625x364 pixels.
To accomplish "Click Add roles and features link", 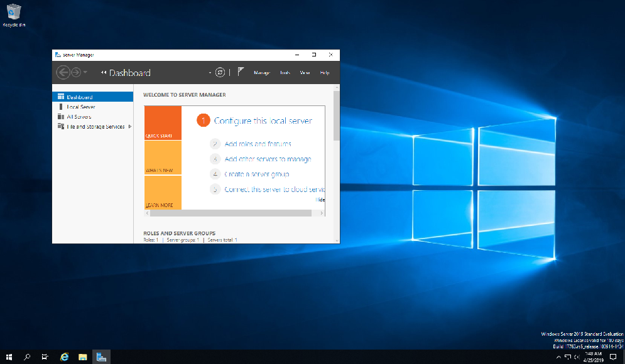I will [x=258, y=144].
